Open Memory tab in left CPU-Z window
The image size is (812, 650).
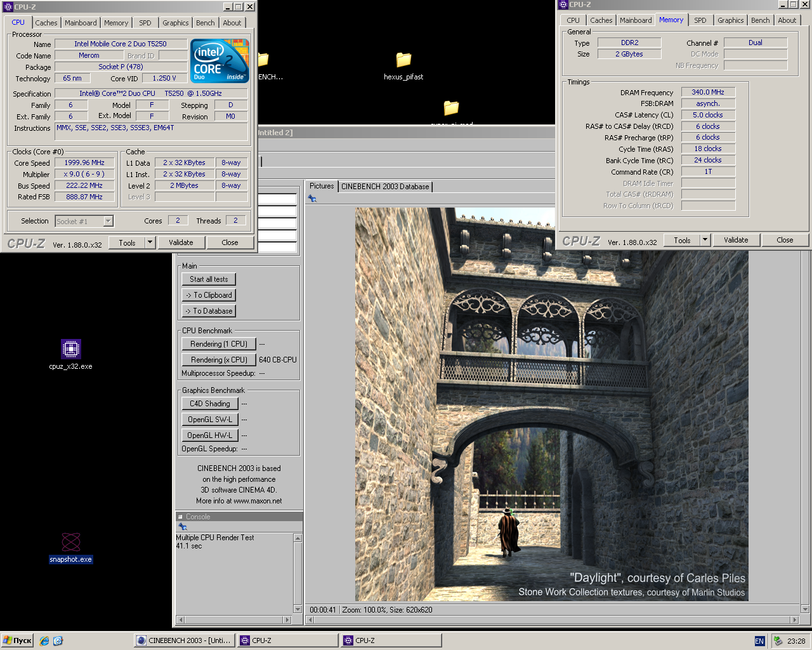pos(116,23)
